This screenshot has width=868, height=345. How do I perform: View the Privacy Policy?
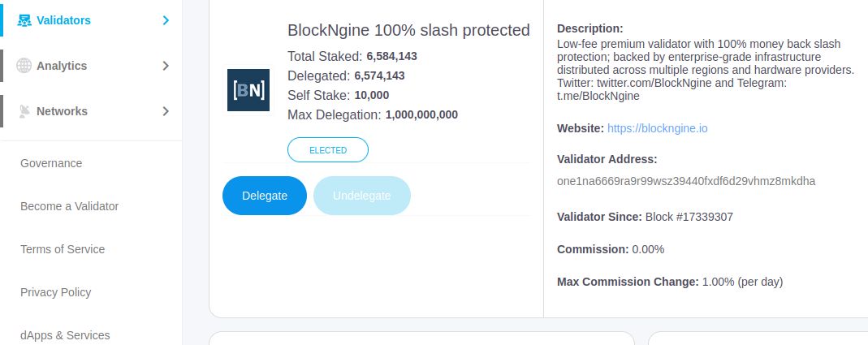[x=55, y=292]
